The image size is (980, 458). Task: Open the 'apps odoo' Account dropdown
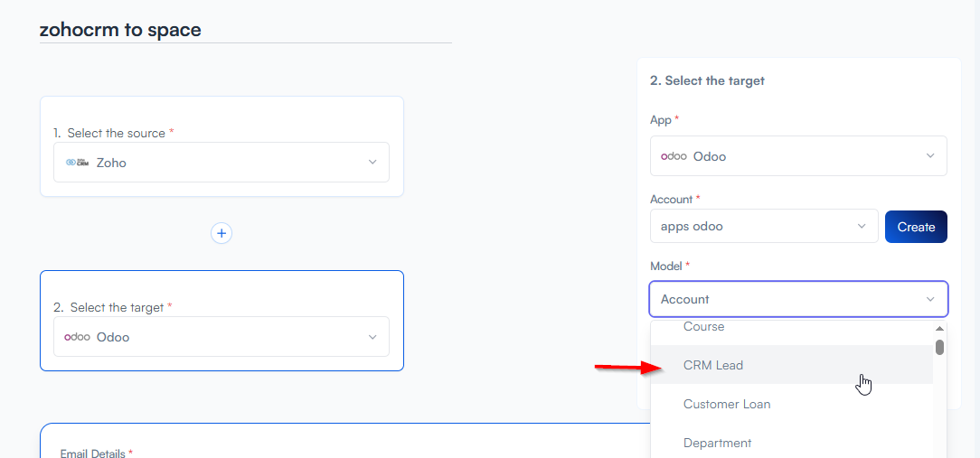763,227
